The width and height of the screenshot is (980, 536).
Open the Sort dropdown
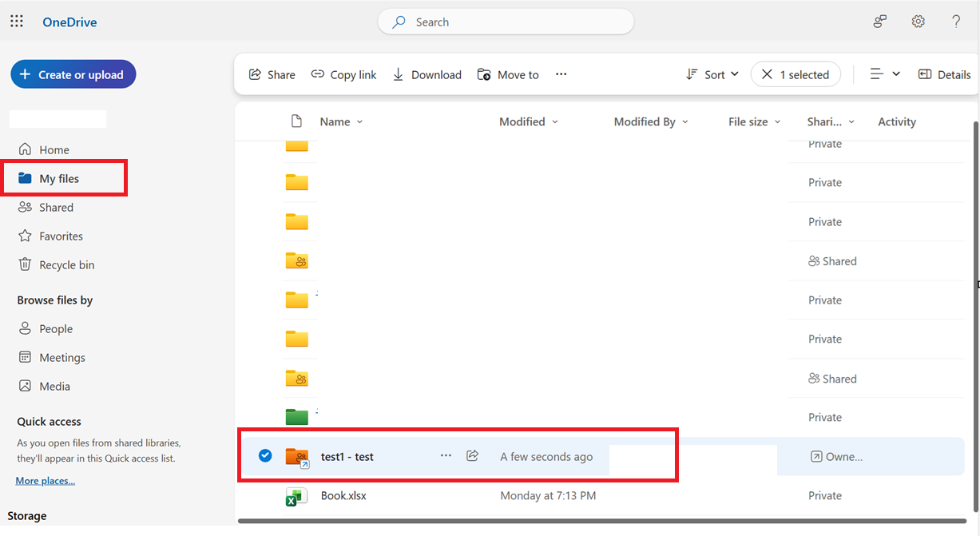(712, 74)
